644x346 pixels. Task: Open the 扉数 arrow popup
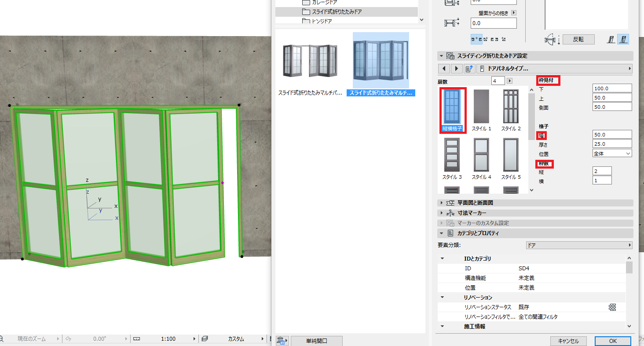coord(510,81)
